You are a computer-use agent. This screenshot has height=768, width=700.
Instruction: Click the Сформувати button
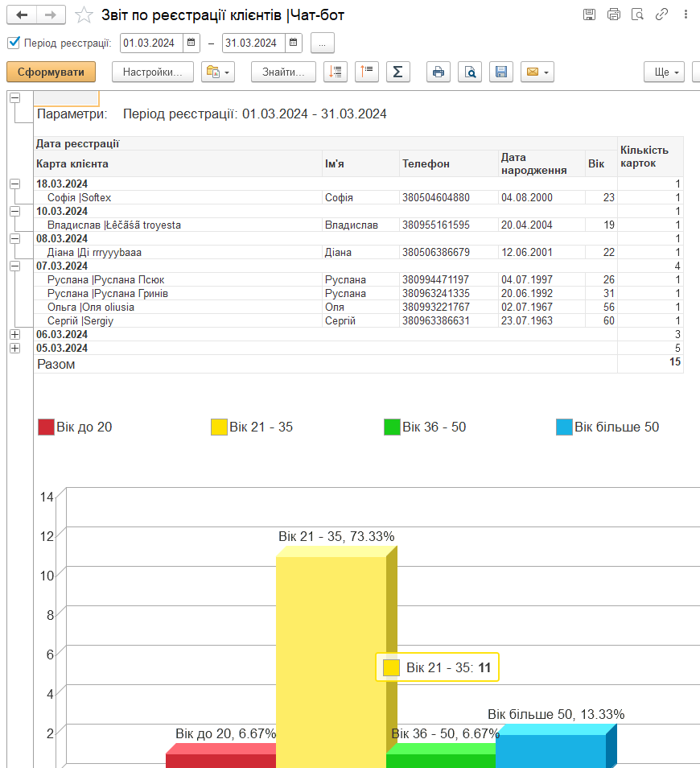[x=51, y=72]
